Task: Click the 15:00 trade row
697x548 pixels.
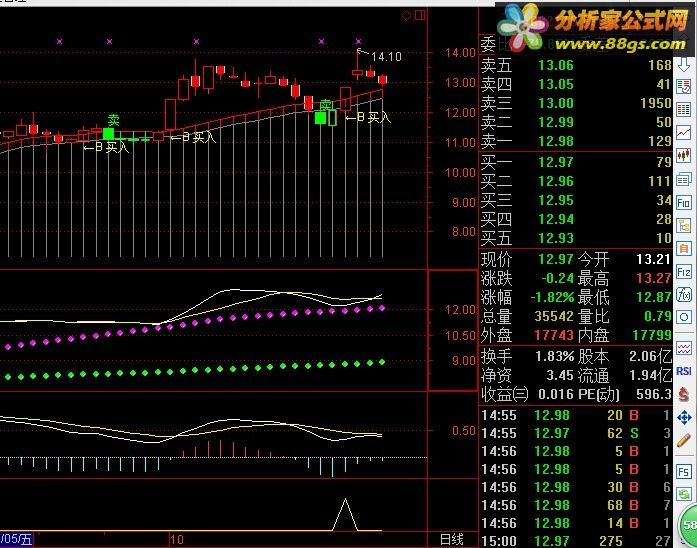Action: click(576, 541)
